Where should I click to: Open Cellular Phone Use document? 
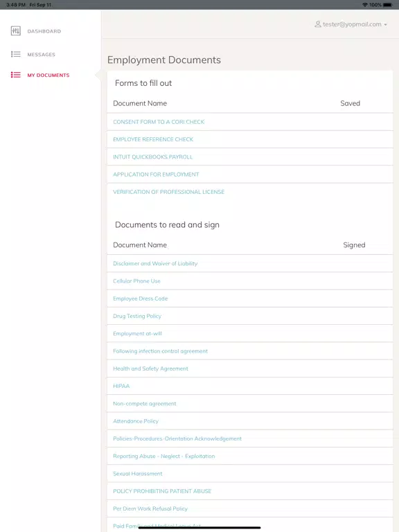click(136, 281)
